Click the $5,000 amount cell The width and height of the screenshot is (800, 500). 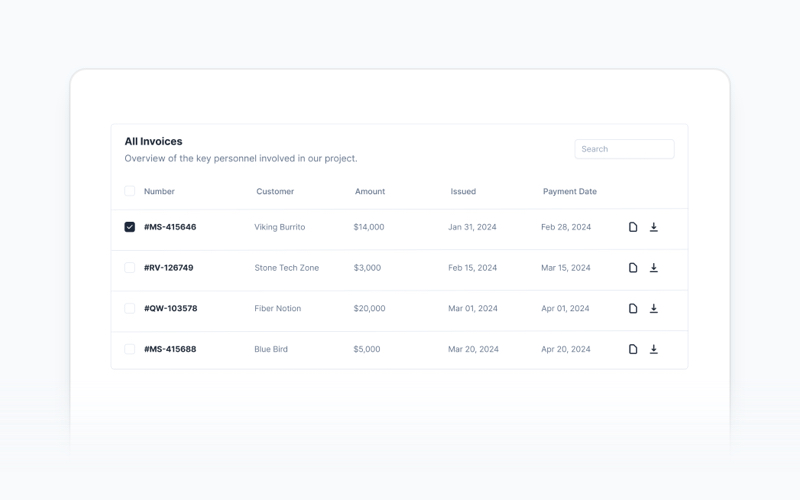click(x=367, y=349)
